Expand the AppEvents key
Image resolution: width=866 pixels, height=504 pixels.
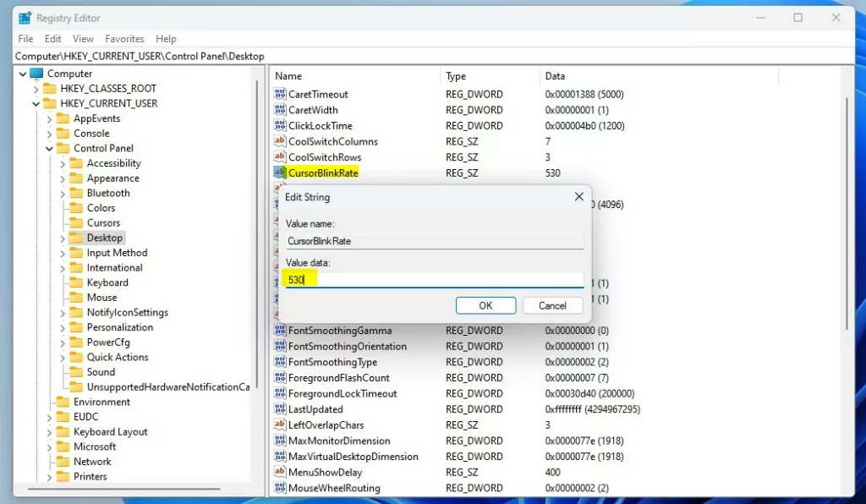pyautogui.click(x=49, y=118)
